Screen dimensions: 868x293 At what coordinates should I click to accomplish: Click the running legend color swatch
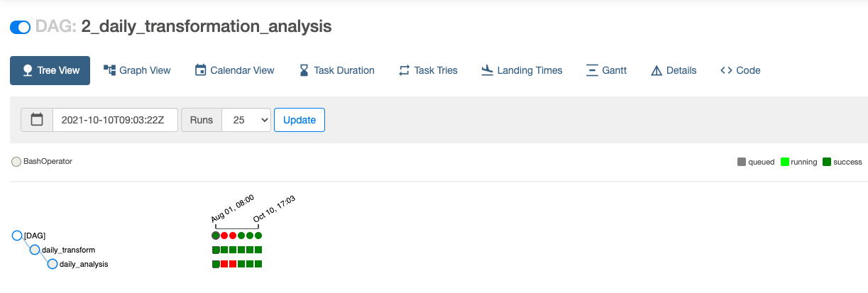(x=784, y=162)
